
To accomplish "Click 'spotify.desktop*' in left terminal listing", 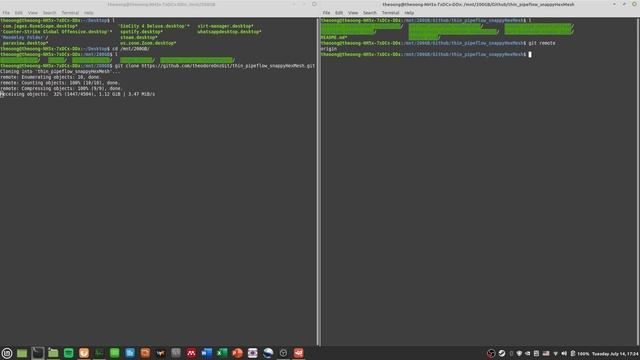I will [141, 31].
